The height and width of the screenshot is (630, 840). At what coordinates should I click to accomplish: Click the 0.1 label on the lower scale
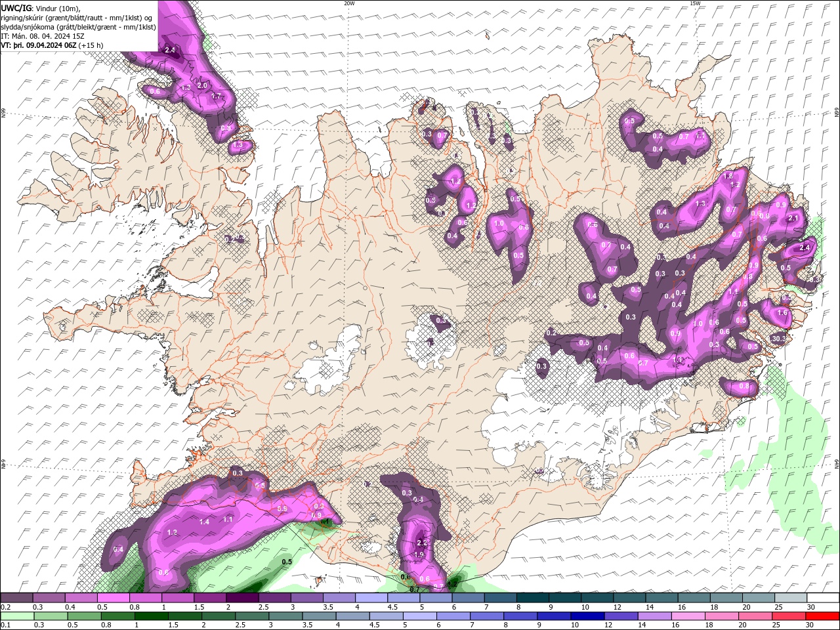point(6,625)
